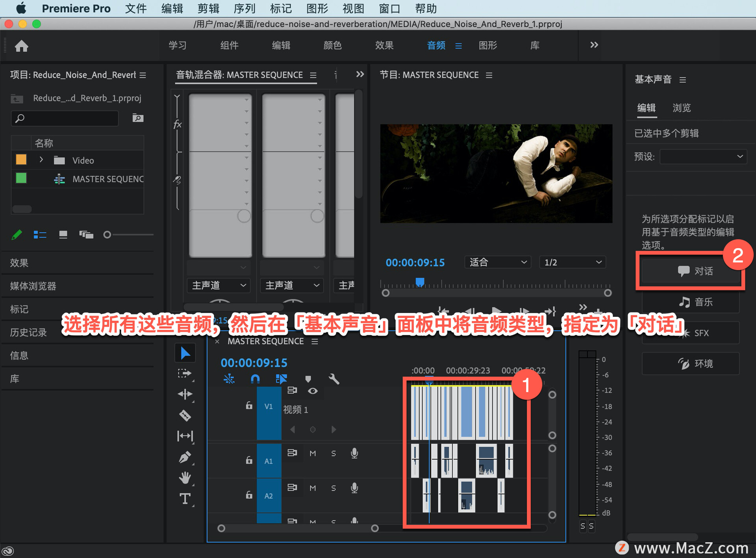Open the 预设 preset dropdown

pyautogui.click(x=703, y=156)
